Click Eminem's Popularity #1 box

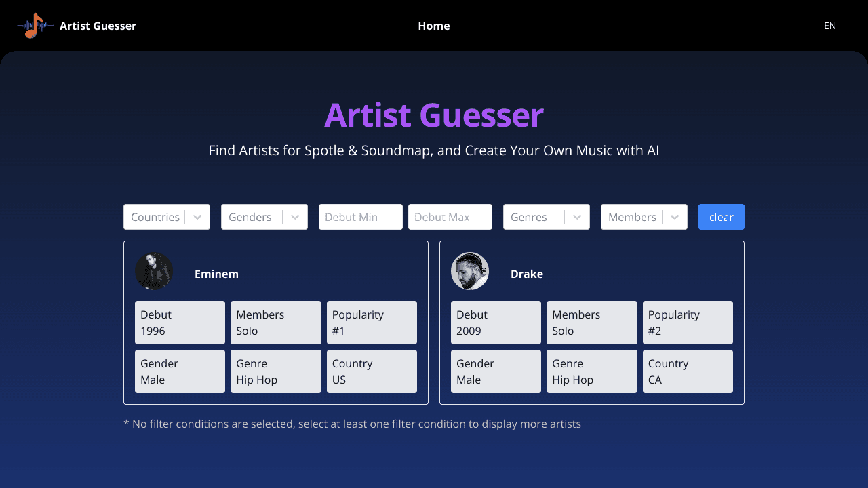click(372, 323)
